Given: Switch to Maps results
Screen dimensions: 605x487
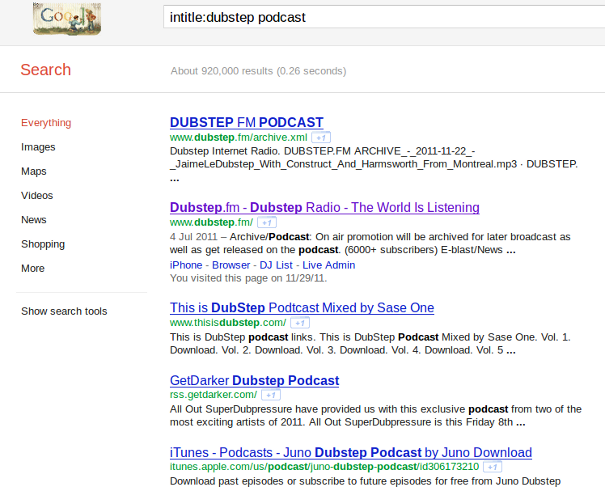Looking at the screenshot, I should 34,171.
